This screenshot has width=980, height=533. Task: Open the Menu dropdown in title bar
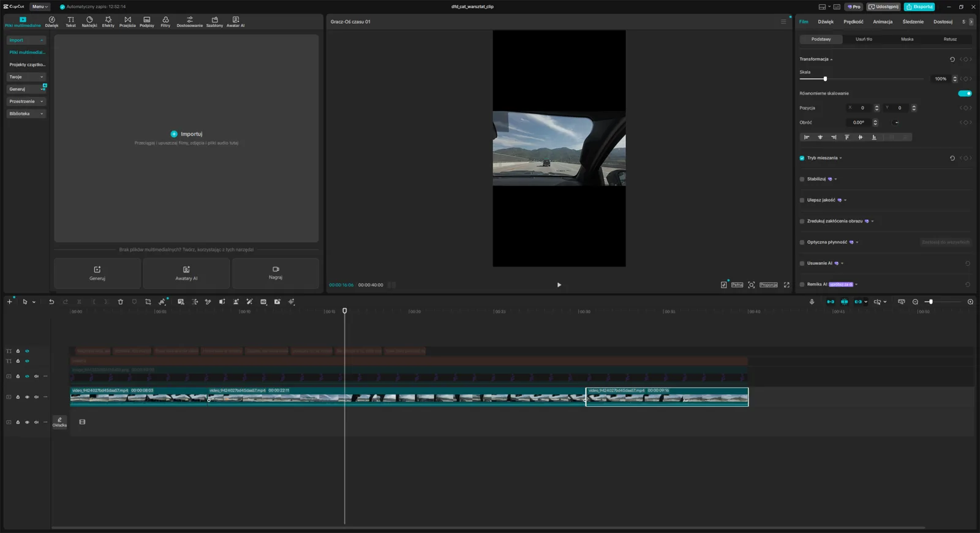tap(40, 7)
